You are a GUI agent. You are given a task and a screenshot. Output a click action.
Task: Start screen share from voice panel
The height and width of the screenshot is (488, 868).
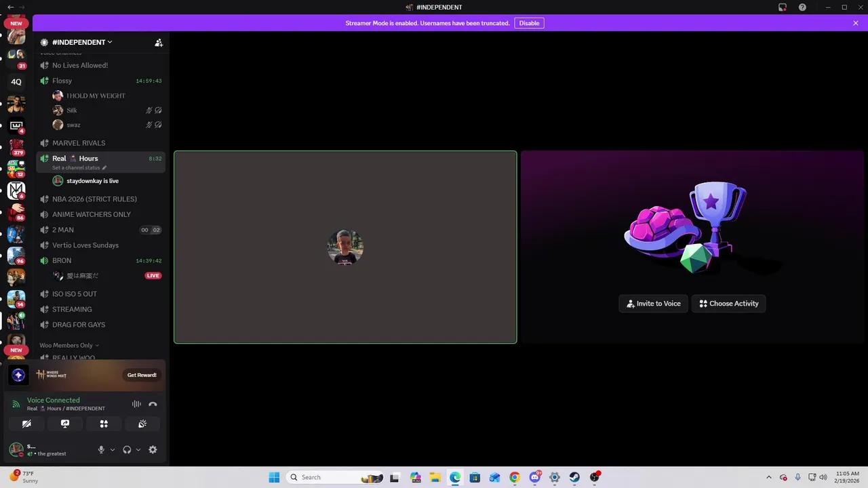tap(65, 424)
